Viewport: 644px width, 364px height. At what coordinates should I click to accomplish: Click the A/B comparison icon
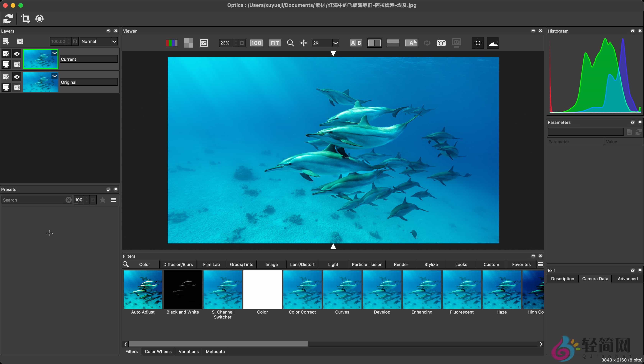pos(356,43)
